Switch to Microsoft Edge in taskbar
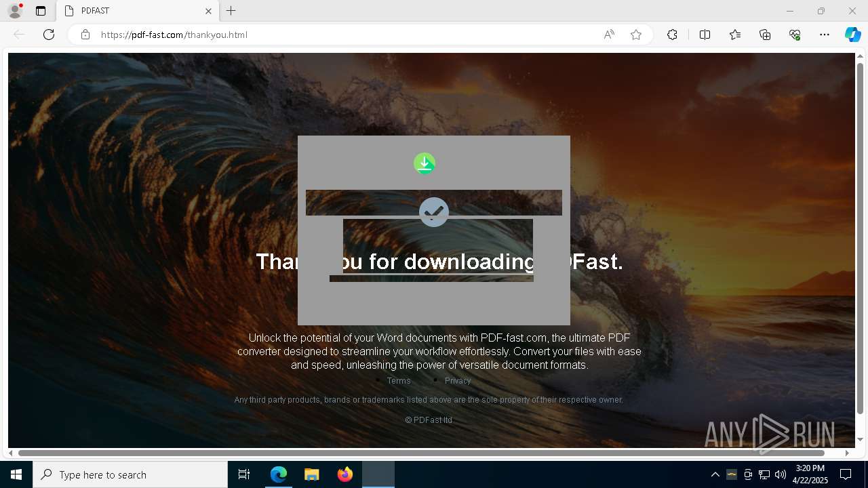The image size is (868, 488). tap(279, 474)
